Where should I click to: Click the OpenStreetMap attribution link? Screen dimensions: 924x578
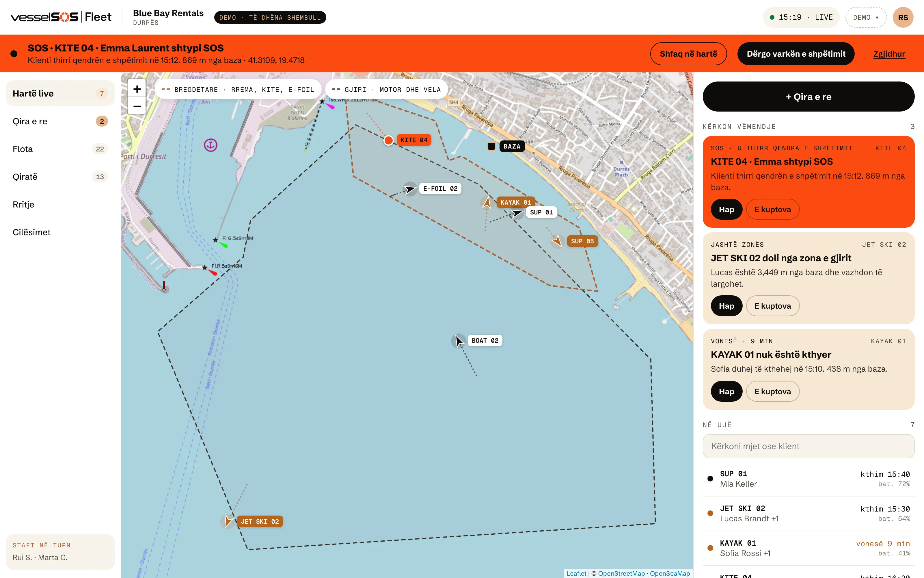(621, 573)
